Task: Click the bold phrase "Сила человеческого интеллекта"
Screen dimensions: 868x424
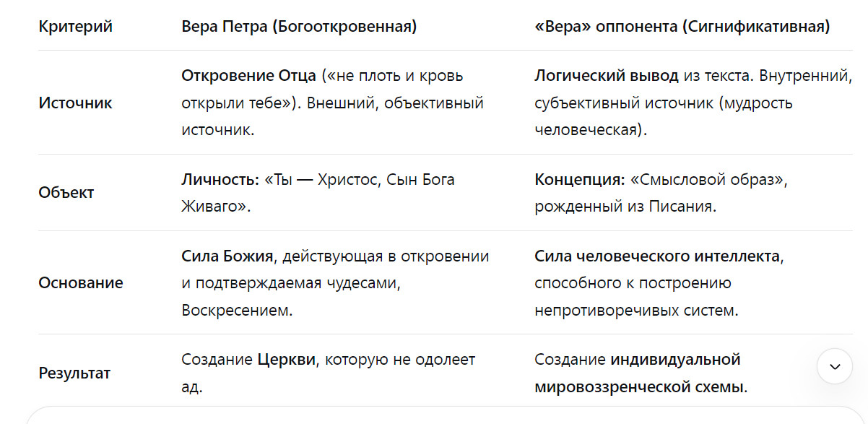Action: pos(657,256)
